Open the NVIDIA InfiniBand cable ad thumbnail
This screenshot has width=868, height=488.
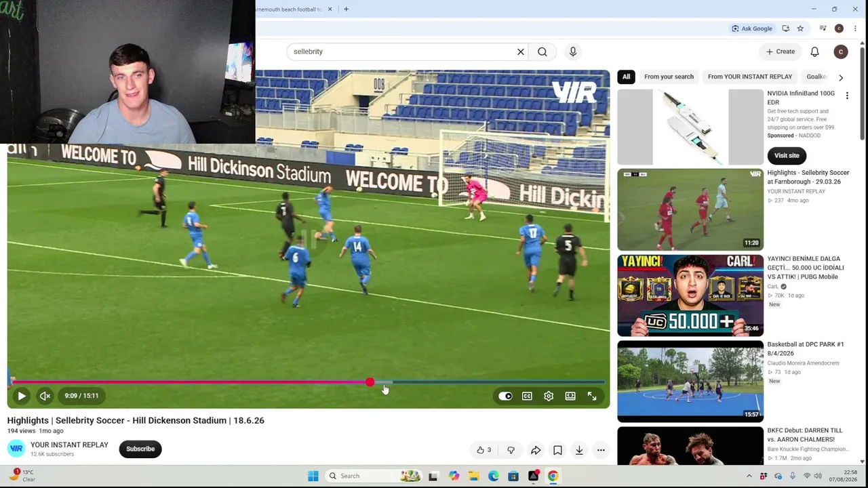tap(690, 127)
